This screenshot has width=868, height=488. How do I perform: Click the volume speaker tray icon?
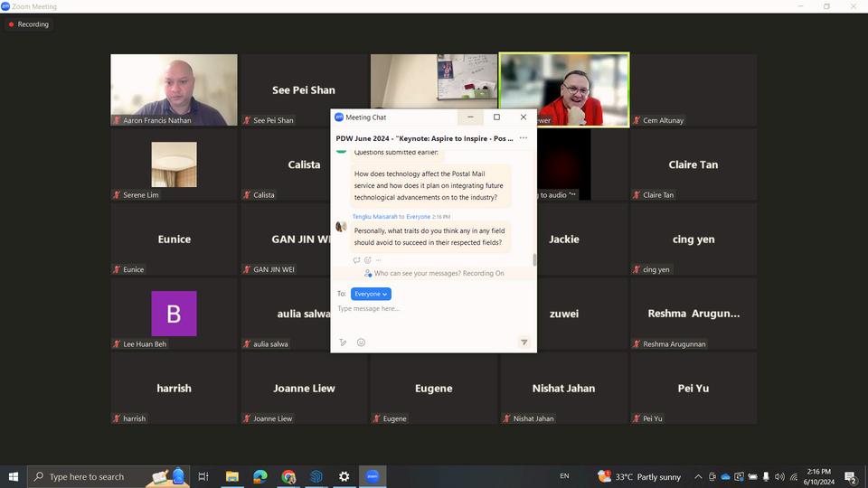779,476
